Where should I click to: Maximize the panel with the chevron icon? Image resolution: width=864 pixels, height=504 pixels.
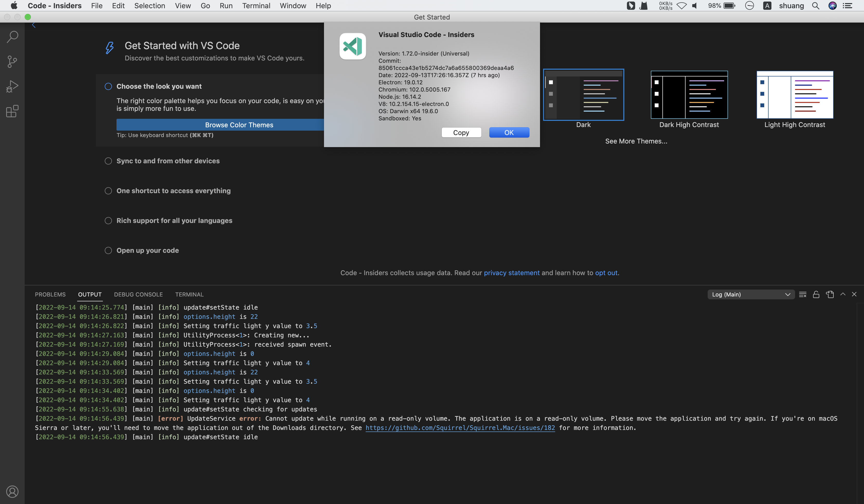coord(843,294)
